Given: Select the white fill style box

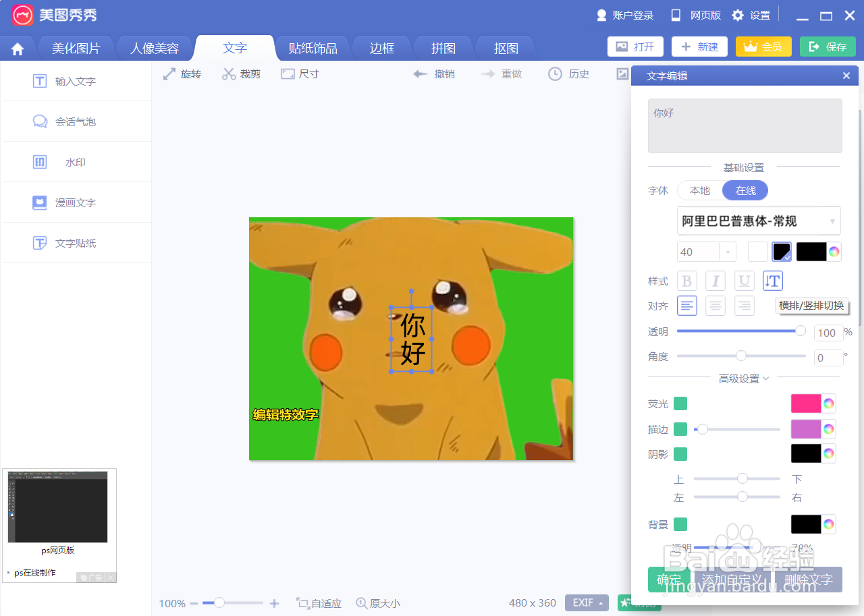Looking at the screenshot, I should tap(758, 252).
